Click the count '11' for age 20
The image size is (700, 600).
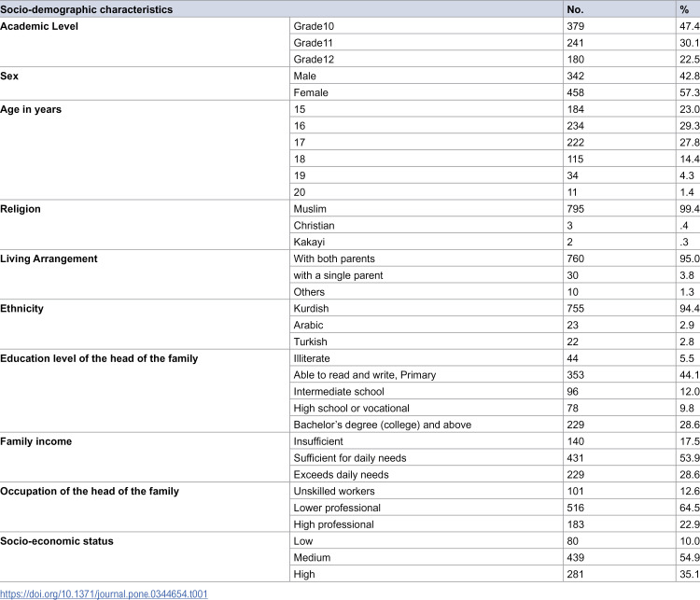(x=572, y=192)
